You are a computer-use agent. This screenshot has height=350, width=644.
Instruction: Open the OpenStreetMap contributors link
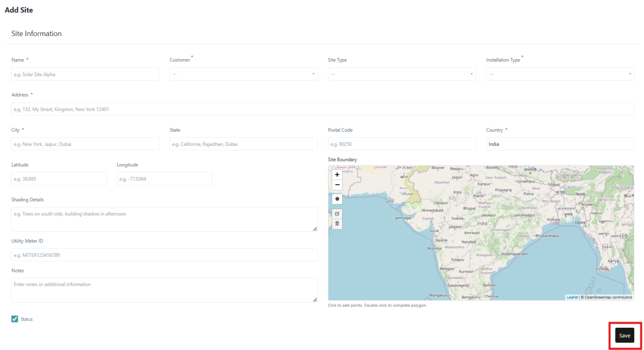(x=610, y=297)
